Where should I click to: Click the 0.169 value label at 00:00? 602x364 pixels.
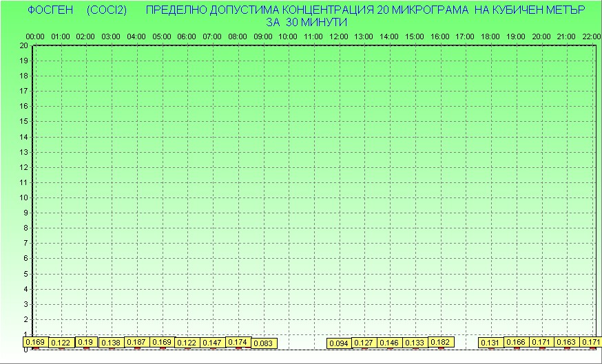tap(35, 342)
